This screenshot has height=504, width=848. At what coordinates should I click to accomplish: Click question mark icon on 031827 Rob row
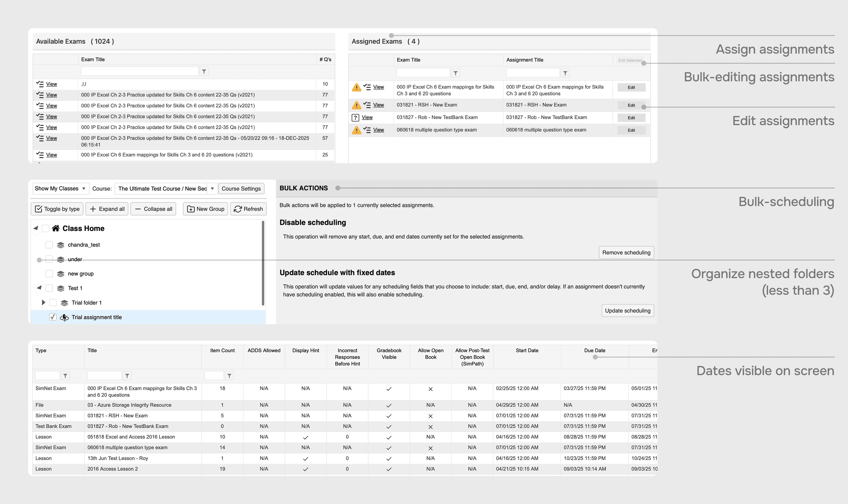click(355, 118)
